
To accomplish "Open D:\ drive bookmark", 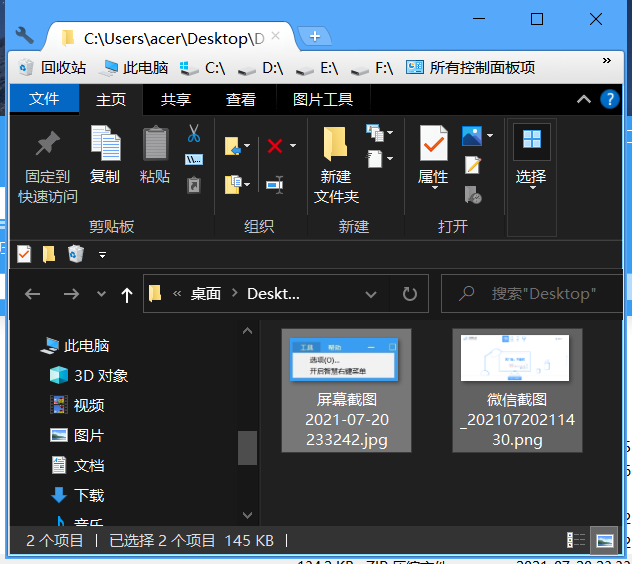I will [260, 68].
